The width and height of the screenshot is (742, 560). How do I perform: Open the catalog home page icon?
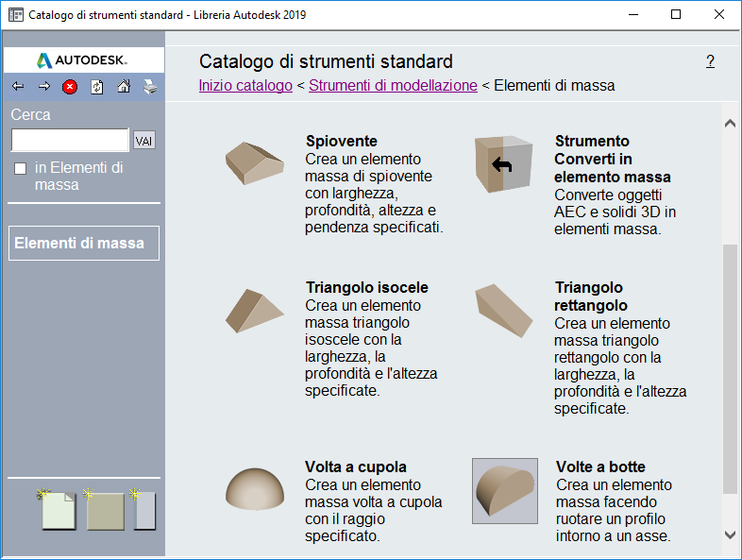(x=124, y=86)
